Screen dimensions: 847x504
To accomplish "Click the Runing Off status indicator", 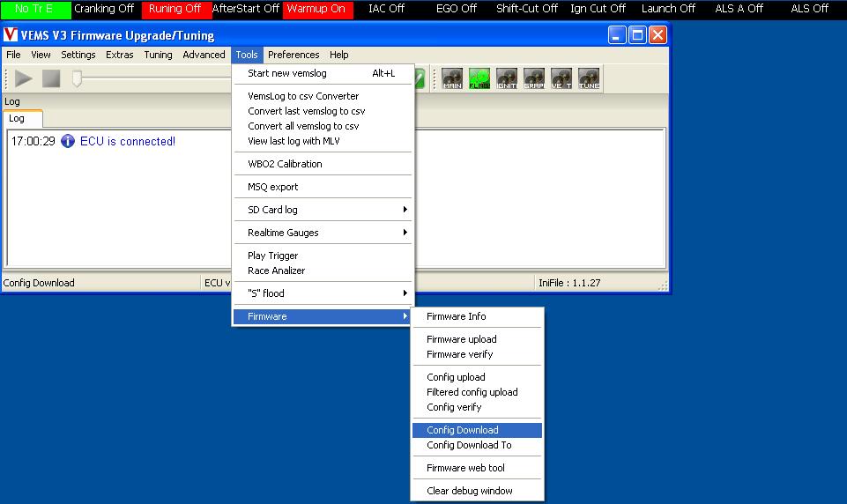I will coord(176,9).
